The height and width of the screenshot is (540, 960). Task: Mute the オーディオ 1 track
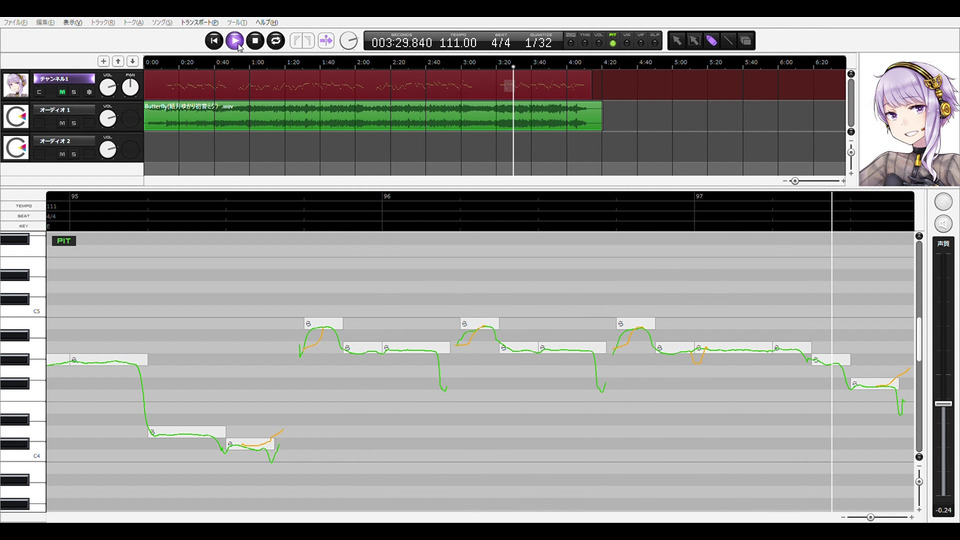(62, 123)
